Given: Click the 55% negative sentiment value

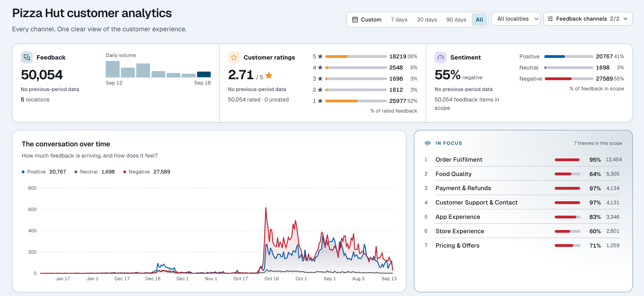Looking at the screenshot, I should pyautogui.click(x=447, y=75).
